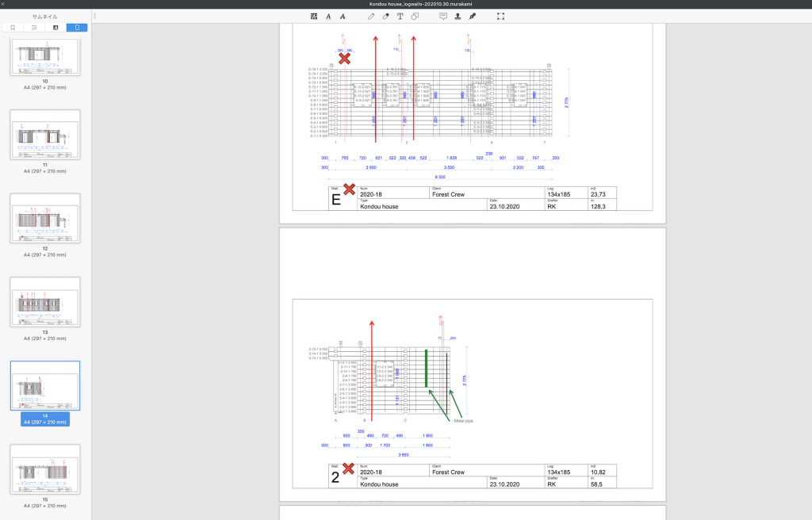The height and width of the screenshot is (520, 812).
Task: Add a comment note annotation
Action: pos(443,17)
